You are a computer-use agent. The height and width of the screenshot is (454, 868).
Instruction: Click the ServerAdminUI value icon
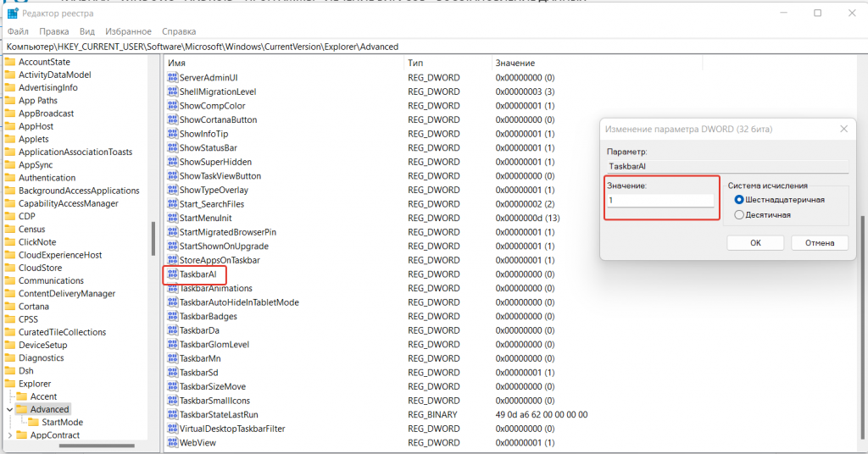173,78
